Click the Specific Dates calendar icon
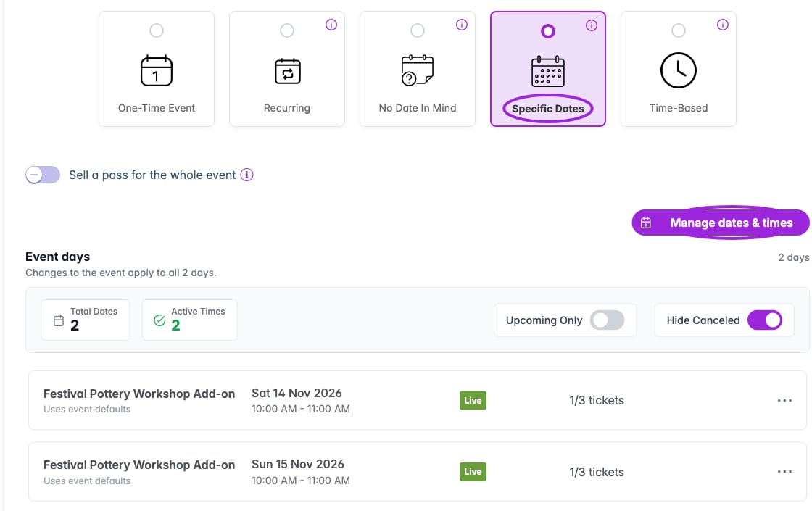The width and height of the screenshot is (812, 511). click(x=548, y=71)
